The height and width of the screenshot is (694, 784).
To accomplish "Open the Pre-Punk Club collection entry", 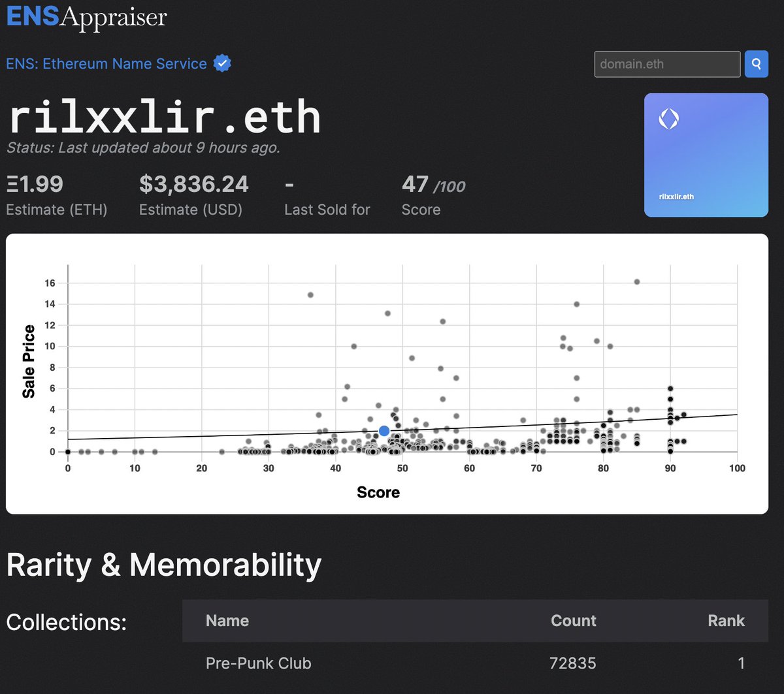I will tap(258, 663).
